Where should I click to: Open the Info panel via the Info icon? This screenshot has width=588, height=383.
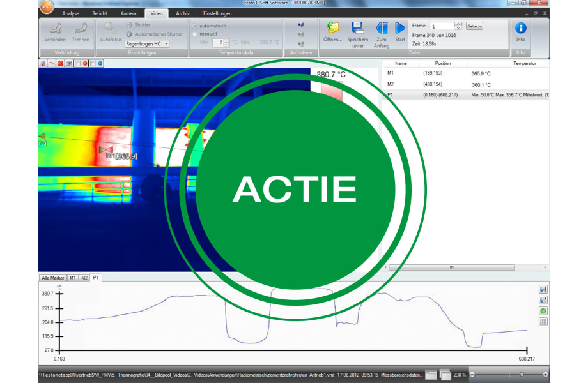tap(521, 28)
